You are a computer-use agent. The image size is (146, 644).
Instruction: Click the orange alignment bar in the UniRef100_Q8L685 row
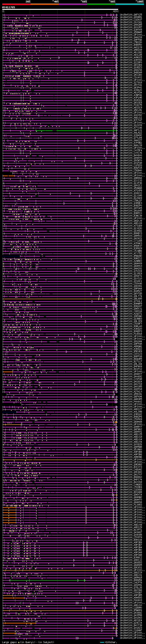tap(60, 299)
